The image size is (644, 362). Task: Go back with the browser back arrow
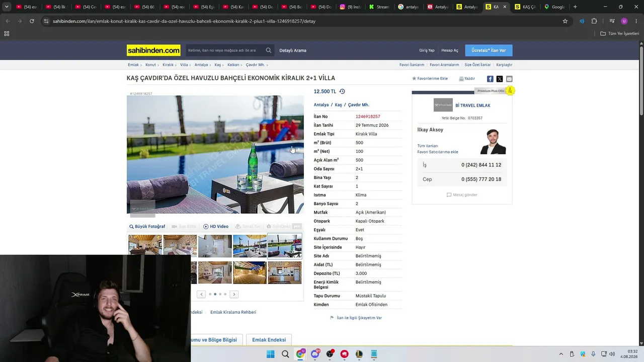[8, 21]
